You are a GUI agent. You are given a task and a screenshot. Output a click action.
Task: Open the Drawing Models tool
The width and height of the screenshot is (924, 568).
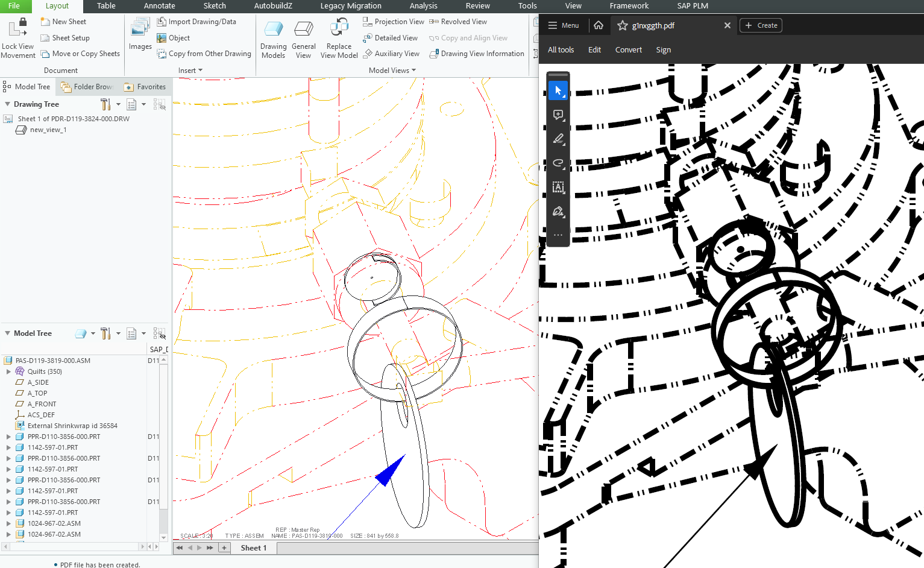(x=274, y=37)
